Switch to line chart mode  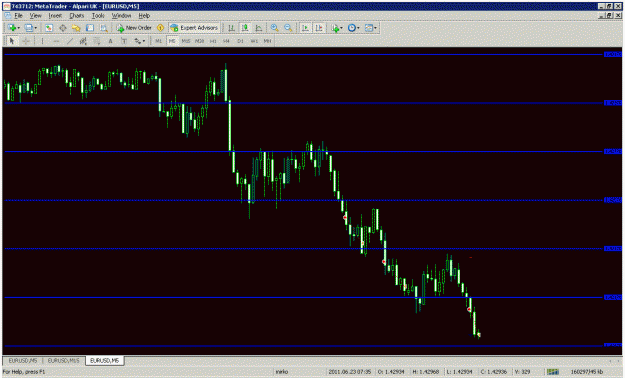pyautogui.click(x=259, y=28)
